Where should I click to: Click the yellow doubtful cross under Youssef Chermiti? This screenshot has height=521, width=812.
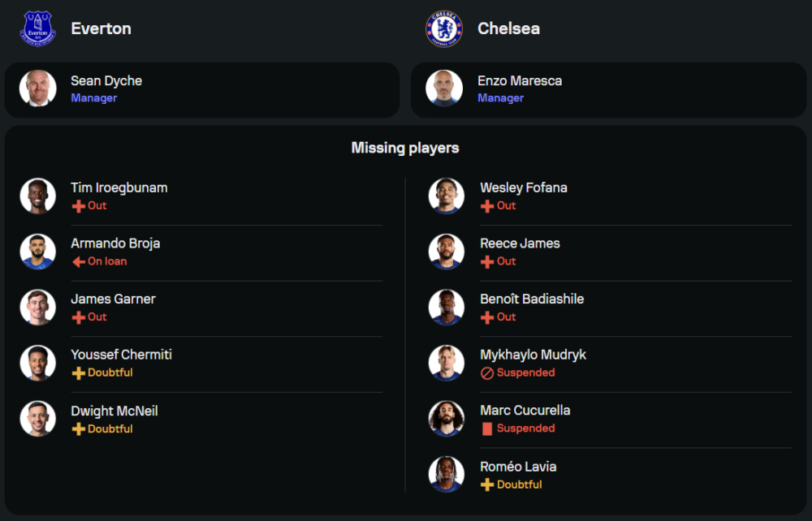coord(79,373)
